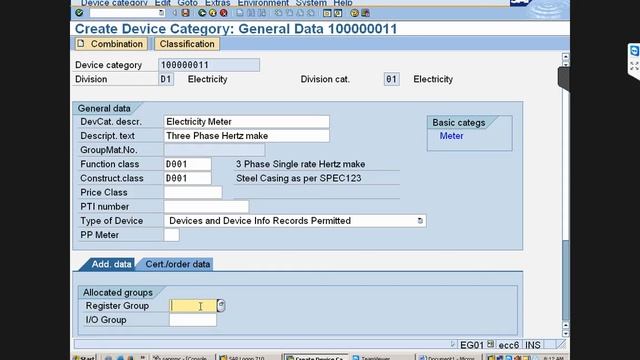
Task: Click the Find binoculars icon
Action: pyautogui.click(x=251, y=13)
